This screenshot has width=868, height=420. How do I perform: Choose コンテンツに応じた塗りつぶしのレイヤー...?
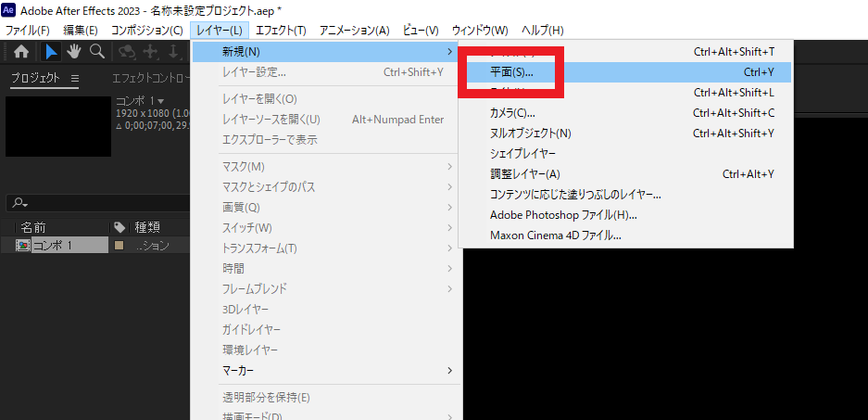625,195
